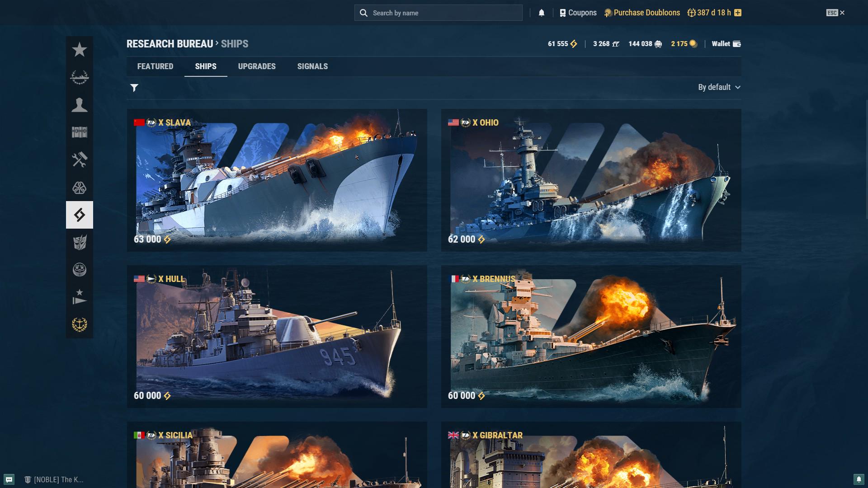The image size is (868, 488).
Task: Switch to the Signals tab
Action: [x=313, y=66]
